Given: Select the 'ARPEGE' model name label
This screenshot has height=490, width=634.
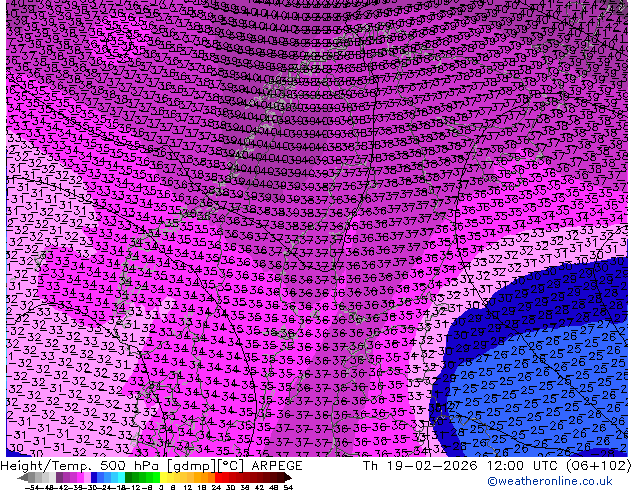Looking at the screenshot, I should (277, 466).
